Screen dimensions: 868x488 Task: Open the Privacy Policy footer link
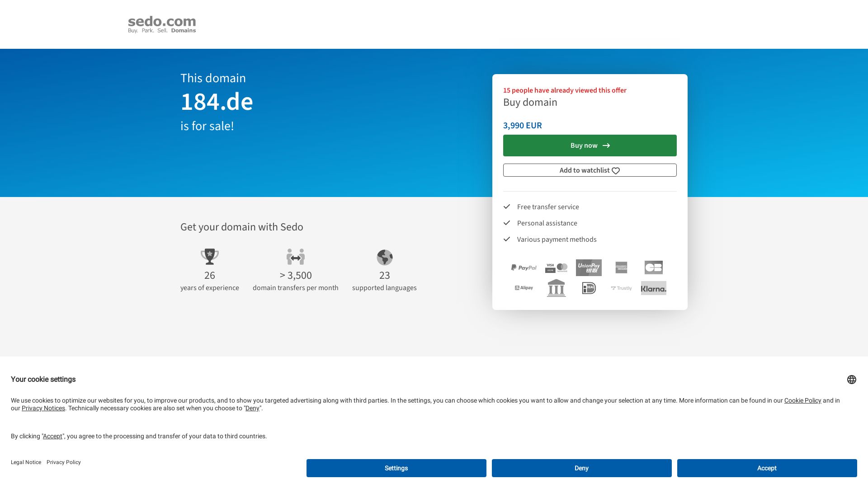64,462
